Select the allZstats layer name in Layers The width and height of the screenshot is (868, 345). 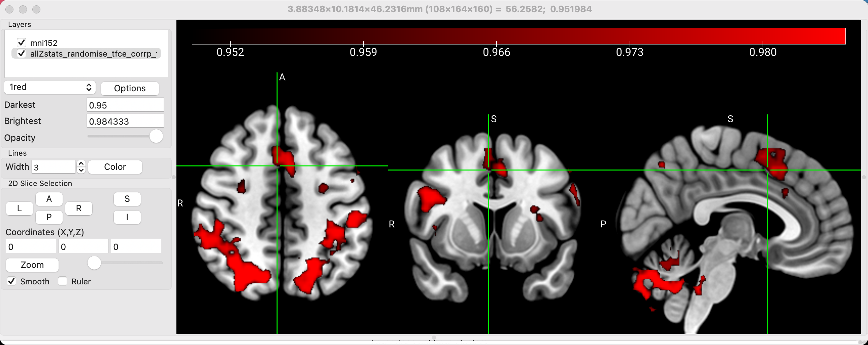coord(94,53)
